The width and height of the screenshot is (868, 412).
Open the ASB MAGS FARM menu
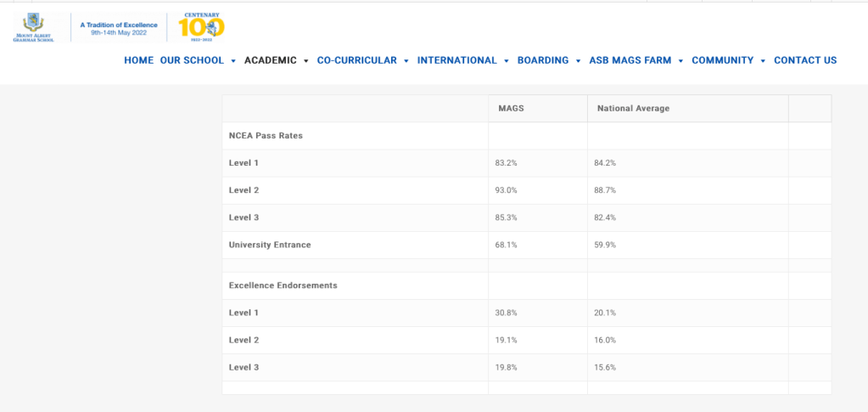630,60
